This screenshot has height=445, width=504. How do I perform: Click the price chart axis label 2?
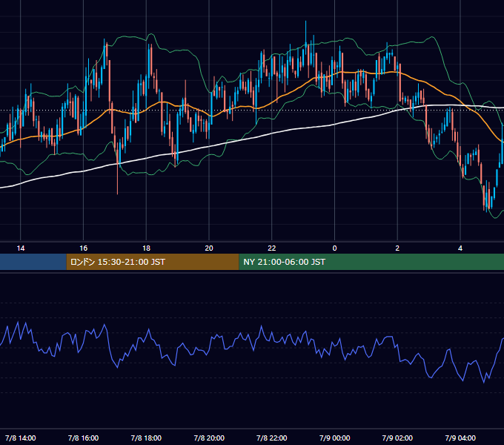[397, 248]
